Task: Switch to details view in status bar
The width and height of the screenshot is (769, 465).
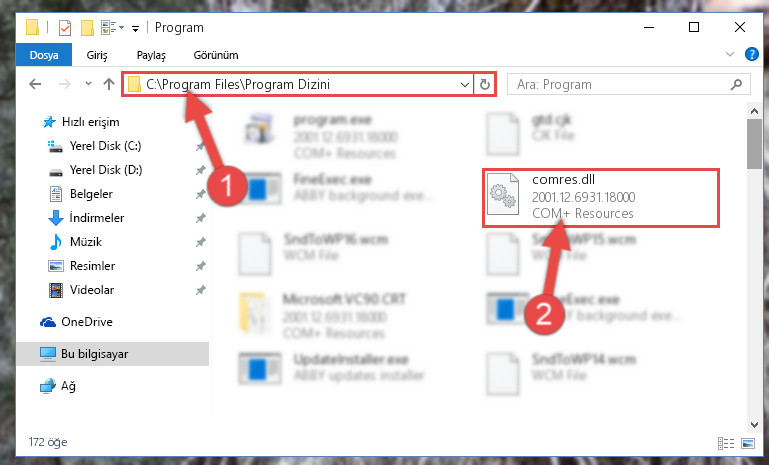Action: (726, 443)
